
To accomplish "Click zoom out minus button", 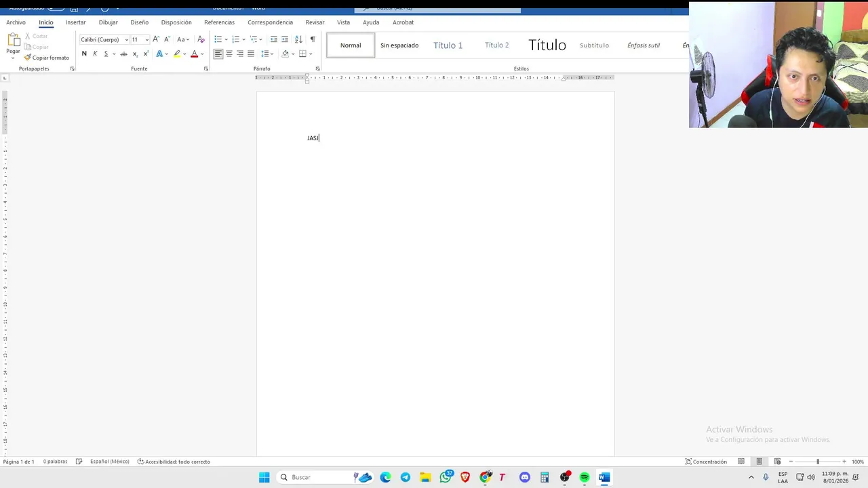I will (x=791, y=462).
